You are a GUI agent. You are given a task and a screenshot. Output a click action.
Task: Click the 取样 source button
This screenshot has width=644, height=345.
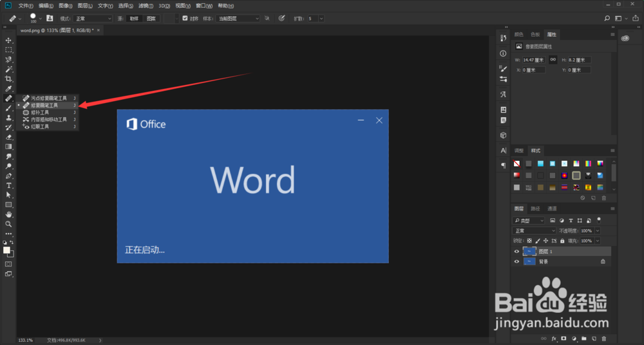tap(134, 19)
